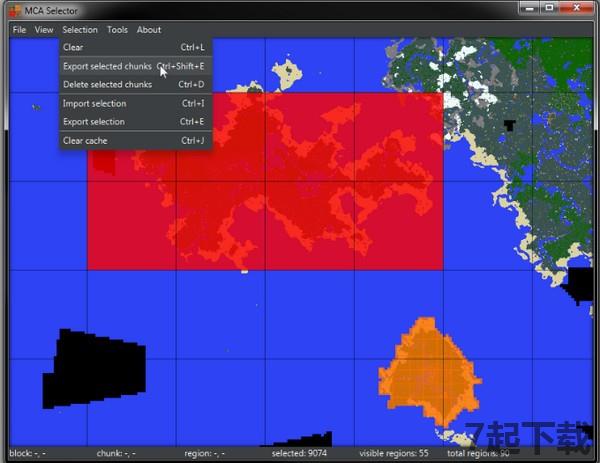Click the MCA Selector app icon in title bar
This screenshot has width=600, height=463.
[x=14, y=10]
